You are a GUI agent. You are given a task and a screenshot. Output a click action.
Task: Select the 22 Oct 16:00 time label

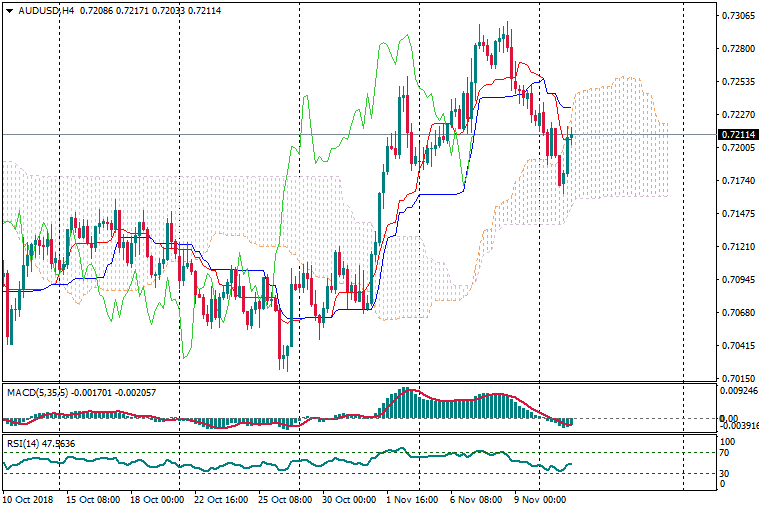pos(222,498)
